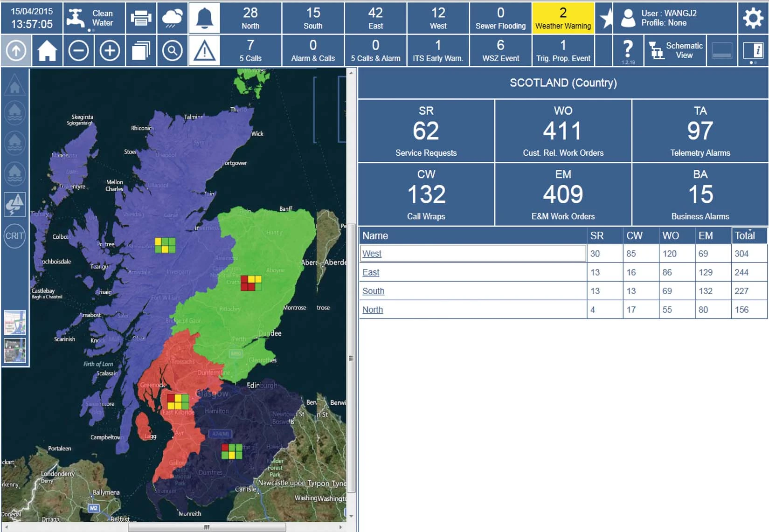Toggle the CRIT filter in the map sidebar
The height and width of the screenshot is (532, 769).
pyautogui.click(x=14, y=236)
